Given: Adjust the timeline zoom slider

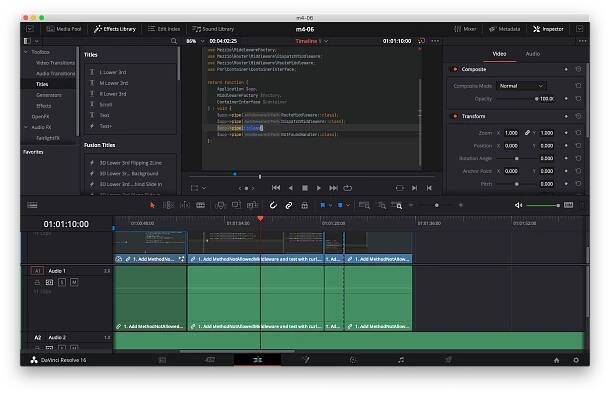Looking at the screenshot, I should (436, 205).
